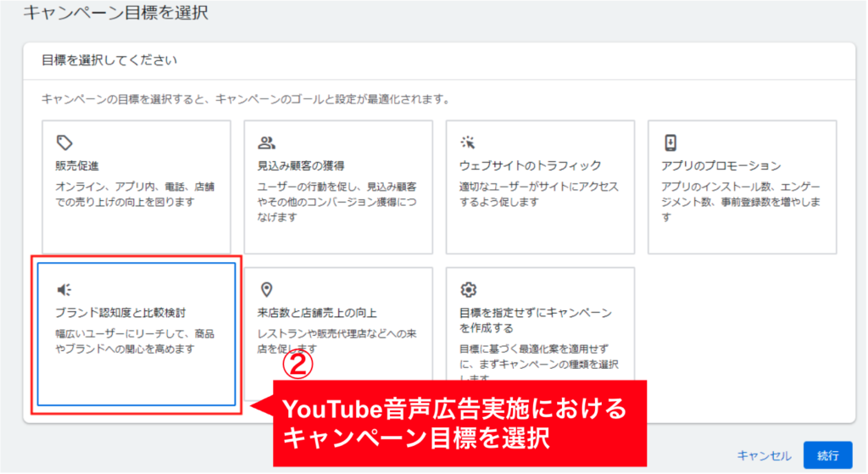Click the キャンセル link
The height and width of the screenshot is (474, 868).
pyautogui.click(x=764, y=455)
